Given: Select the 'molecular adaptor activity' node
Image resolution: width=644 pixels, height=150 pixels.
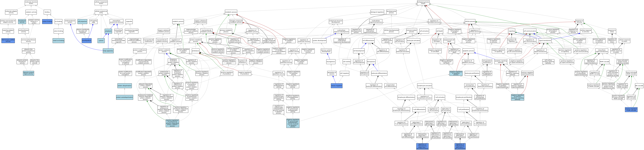Looking at the screenshot, I should 11,12.
